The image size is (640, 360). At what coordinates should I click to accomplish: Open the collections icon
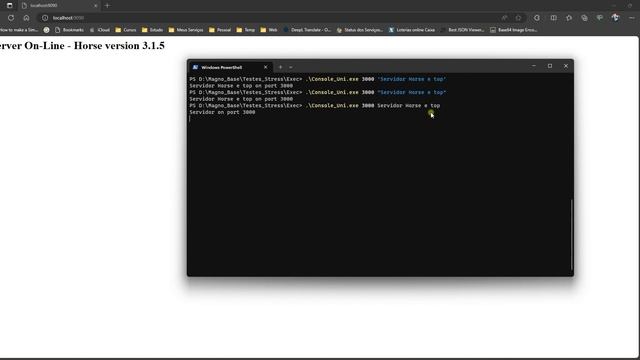pos(584,18)
